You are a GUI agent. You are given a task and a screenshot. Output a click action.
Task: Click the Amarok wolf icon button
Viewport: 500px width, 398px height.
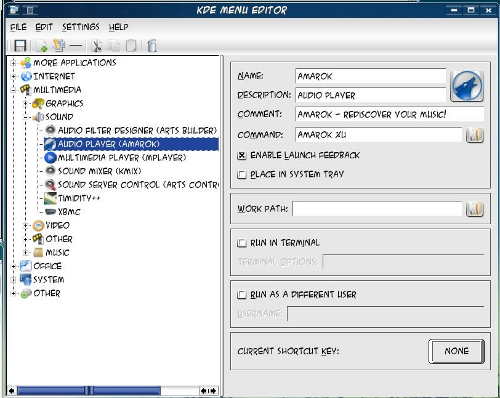tap(467, 86)
